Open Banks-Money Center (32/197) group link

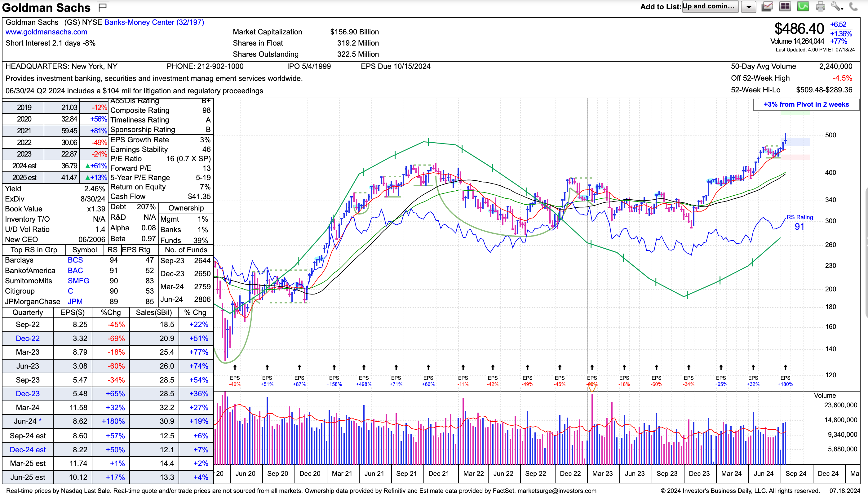[154, 22]
